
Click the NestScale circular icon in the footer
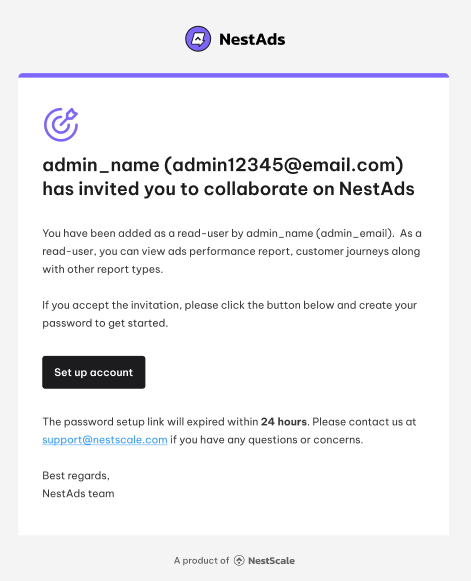239,561
